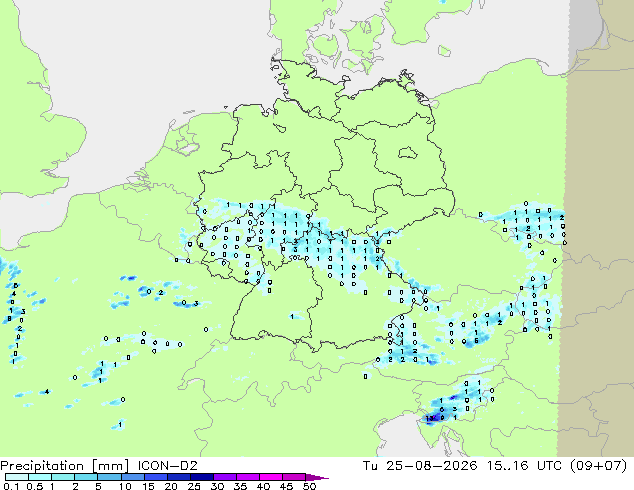The width and height of the screenshot is (634, 490).
Task: Select the palest legend swatch between 0.1 and 0.5
Action: [x=17, y=477]
